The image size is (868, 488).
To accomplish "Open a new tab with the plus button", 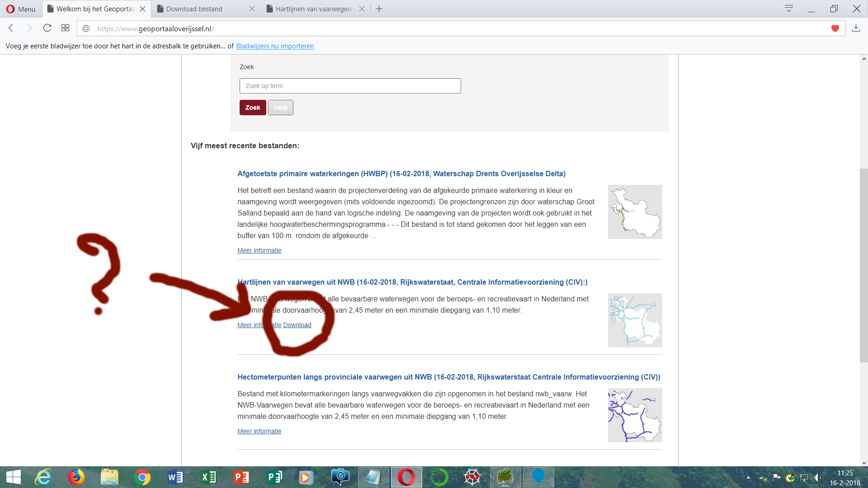I will (379, 9).
